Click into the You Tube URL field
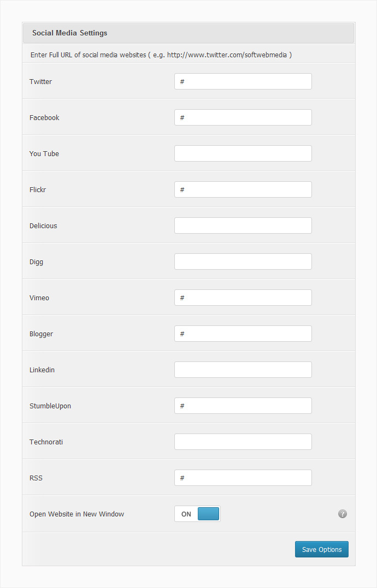 243,153
